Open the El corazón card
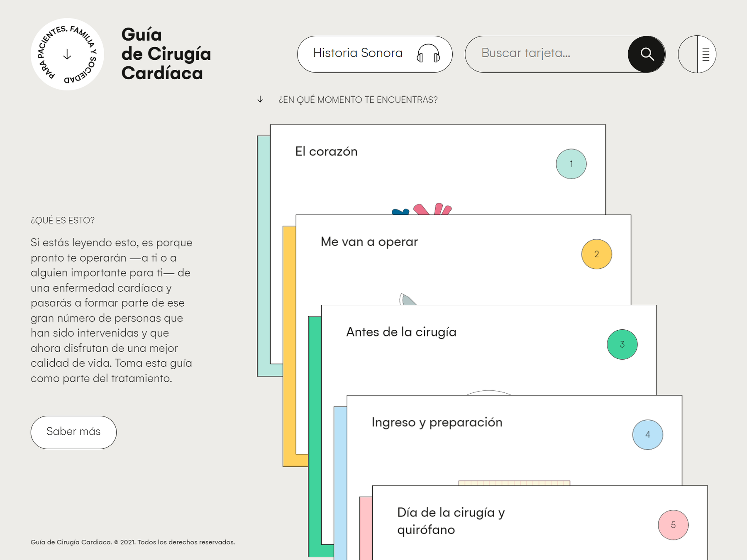Viewport: 747px width, 560px height. 327,152
